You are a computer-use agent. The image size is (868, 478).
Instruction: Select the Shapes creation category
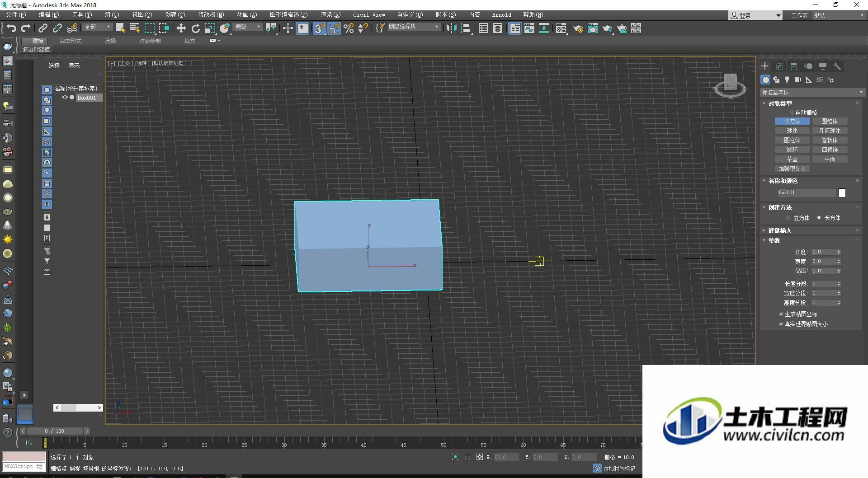tap(776, 80)
